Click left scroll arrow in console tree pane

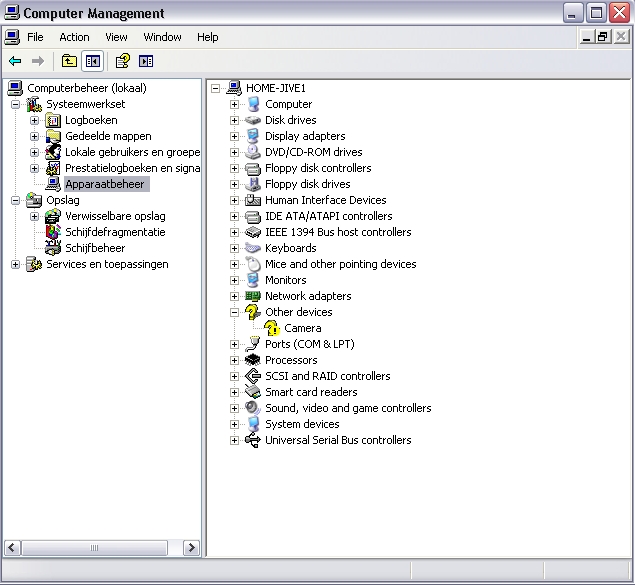tap(12, 548)
